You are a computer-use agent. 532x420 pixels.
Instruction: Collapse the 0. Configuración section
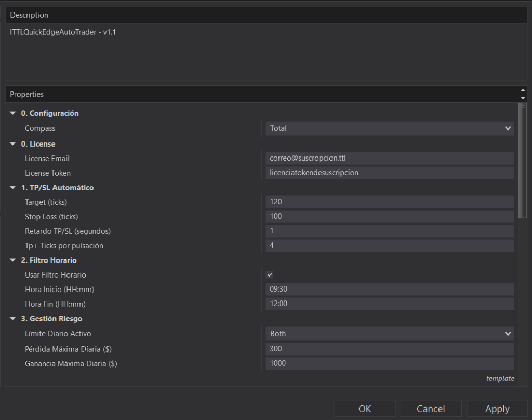pos(12,113)
